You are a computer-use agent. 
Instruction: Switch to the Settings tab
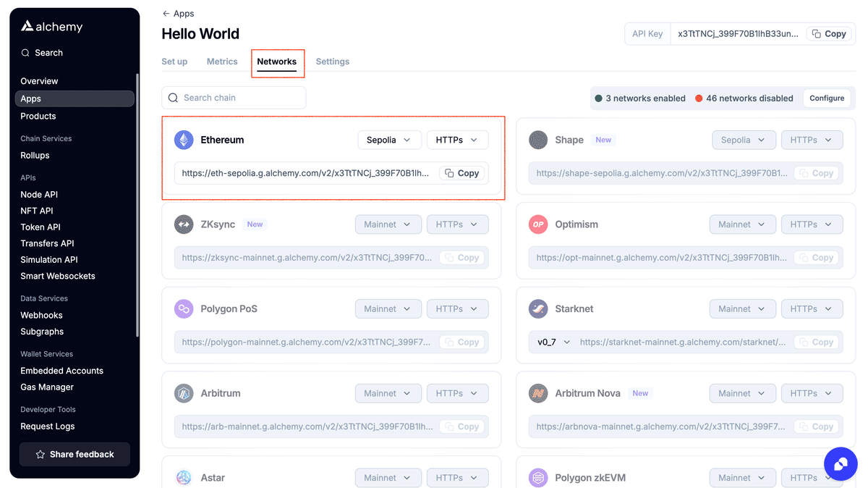point(333,62)
